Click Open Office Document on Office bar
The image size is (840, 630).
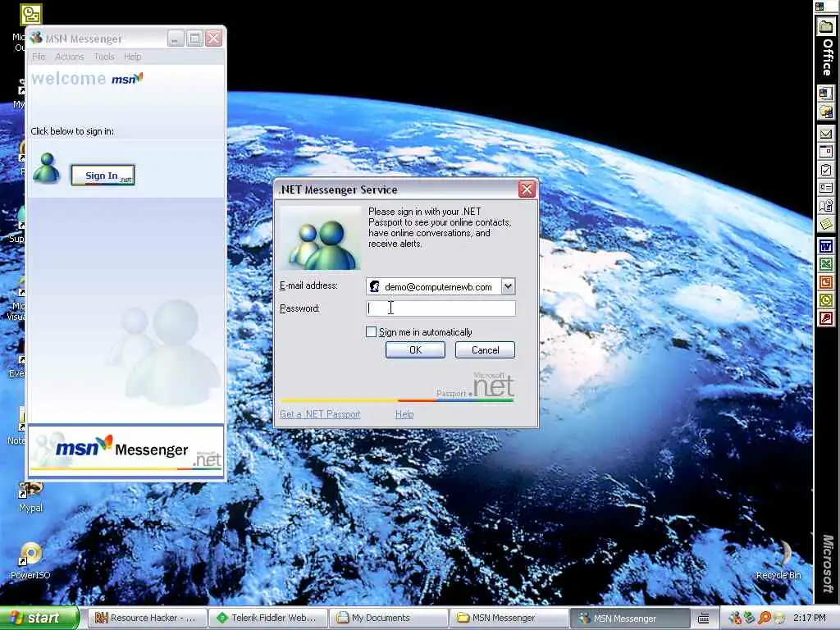pos(825,112)
